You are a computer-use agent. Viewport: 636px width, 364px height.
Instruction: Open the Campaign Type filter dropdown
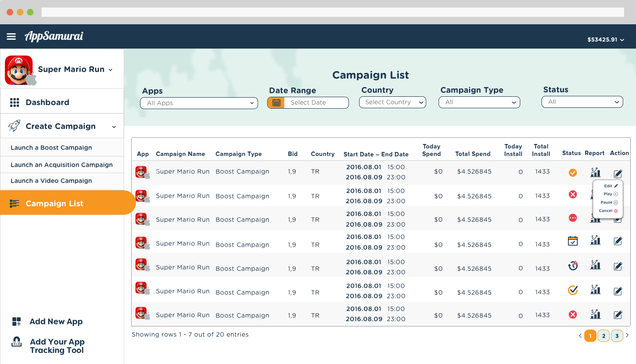click(479, 102)
